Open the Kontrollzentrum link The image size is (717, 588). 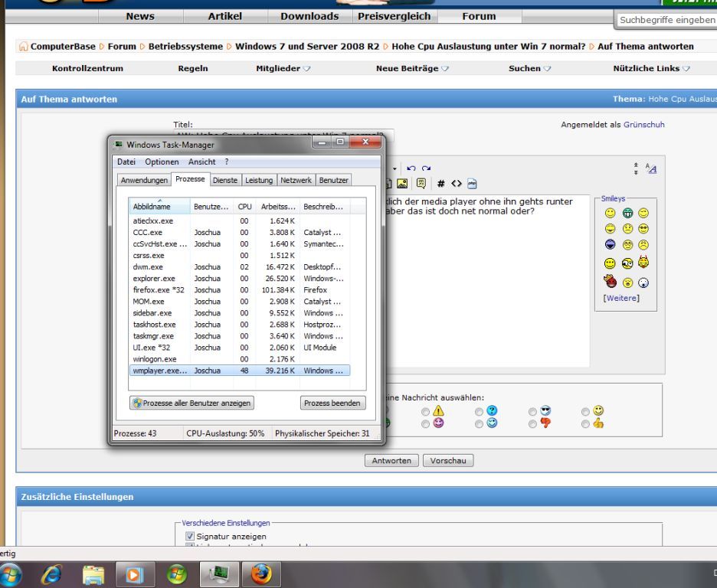(87, 69)
